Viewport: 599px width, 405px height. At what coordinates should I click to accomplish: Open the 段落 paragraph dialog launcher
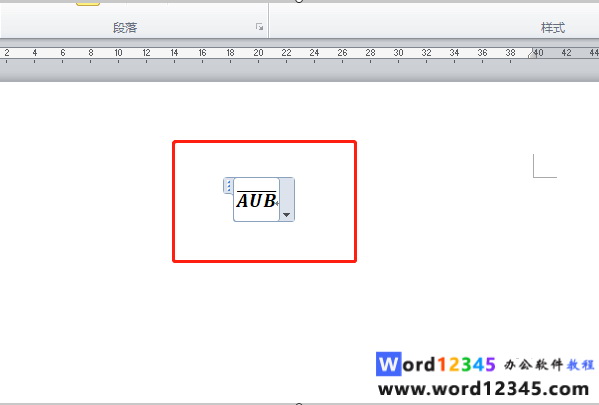click(x=259, y=27)
